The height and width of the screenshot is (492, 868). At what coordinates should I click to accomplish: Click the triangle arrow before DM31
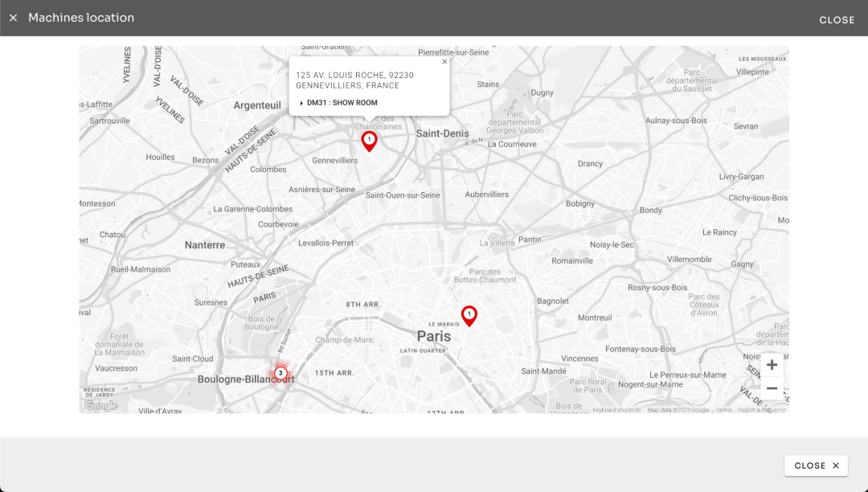[x=301, y=103]
